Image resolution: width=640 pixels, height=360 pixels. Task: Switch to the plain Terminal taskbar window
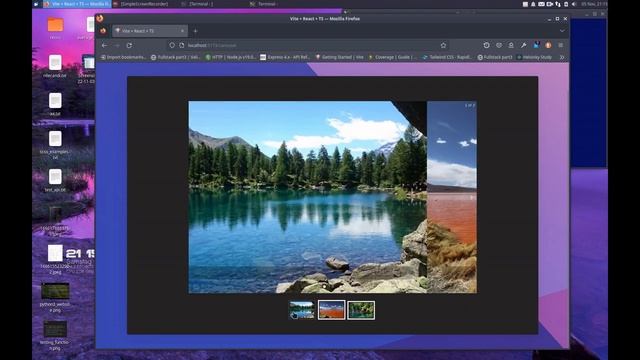click(263, 4)
